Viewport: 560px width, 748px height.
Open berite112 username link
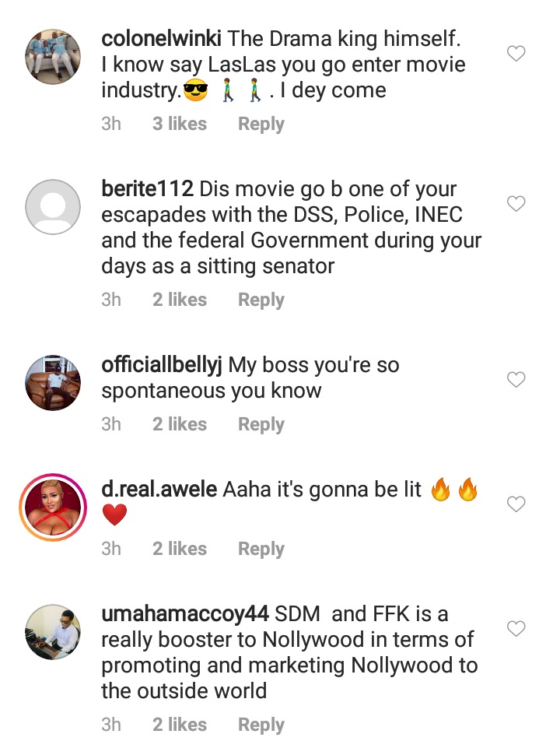pyautogui.click(x=147, y=189)
